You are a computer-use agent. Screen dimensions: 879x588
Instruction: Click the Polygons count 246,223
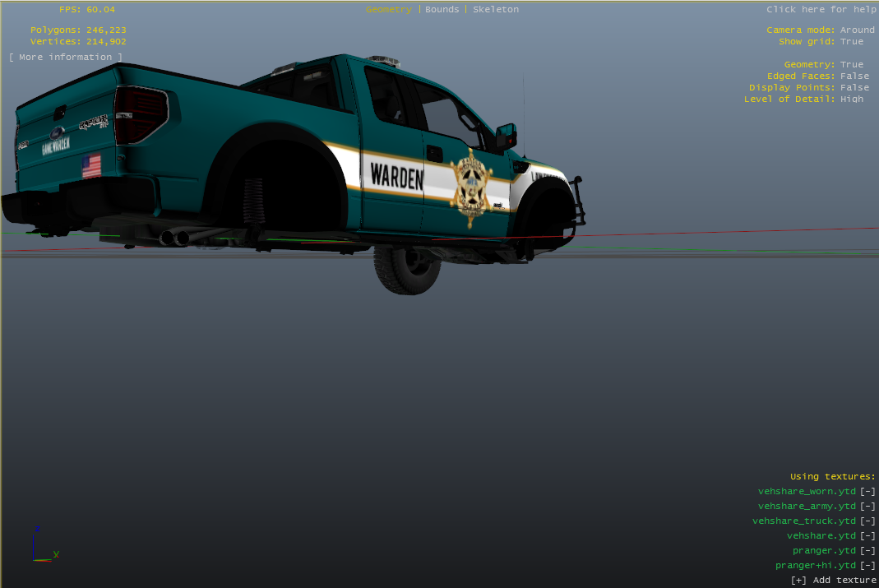click(x=106, y=30)
